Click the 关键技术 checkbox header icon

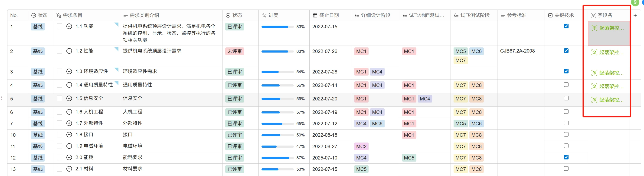pos(550,15)
